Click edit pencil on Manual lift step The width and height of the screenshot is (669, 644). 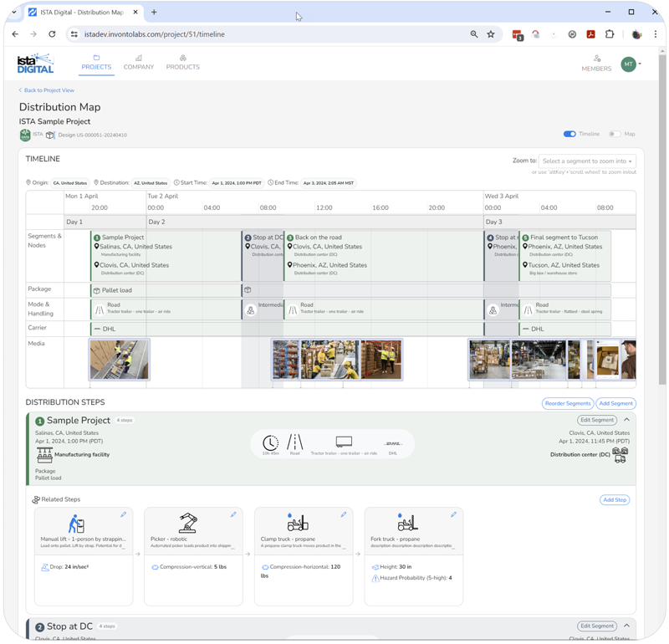[123, 515]
